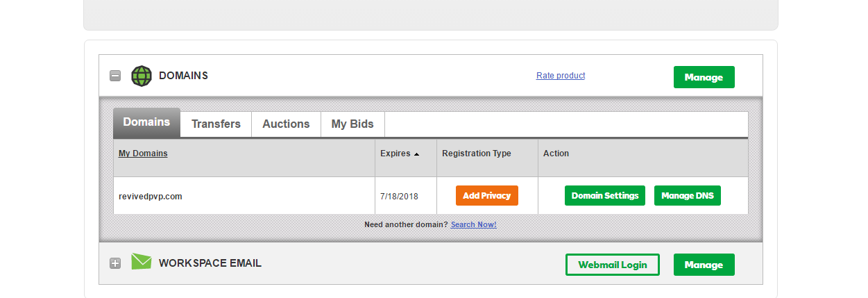Click the green envelope Workspace Email icon
This screenshot has width=868, height=298.
[x=142, y=262]
